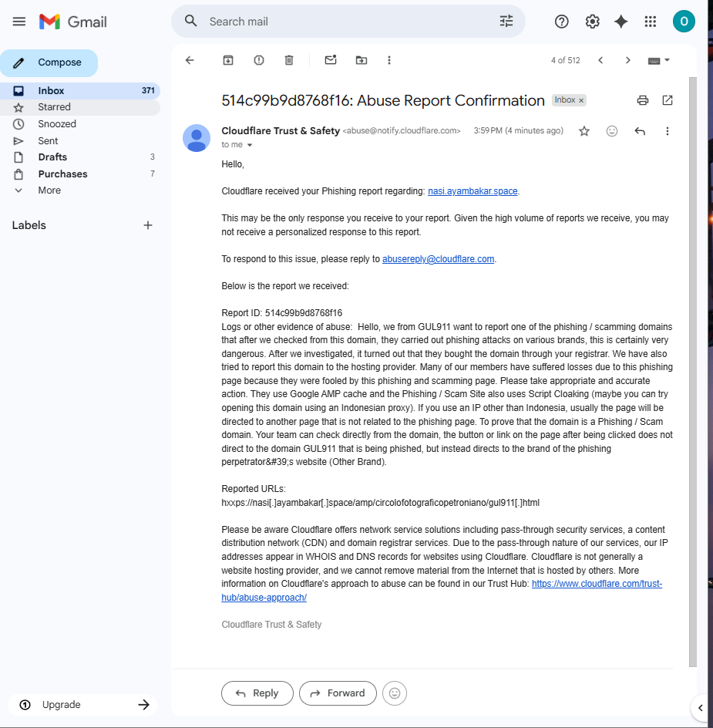Add emoji reaction button beside Forward
713x728 pixels.
coord(395,693)
